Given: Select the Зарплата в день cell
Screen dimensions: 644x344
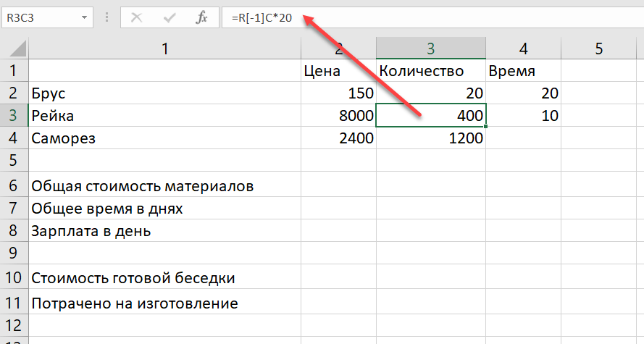Looking at the screenshot, I should point(164,232).
